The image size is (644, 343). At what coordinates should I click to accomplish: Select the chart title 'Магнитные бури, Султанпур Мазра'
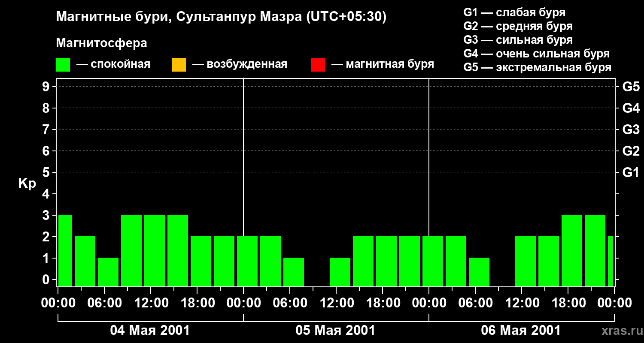pos(179,17)
